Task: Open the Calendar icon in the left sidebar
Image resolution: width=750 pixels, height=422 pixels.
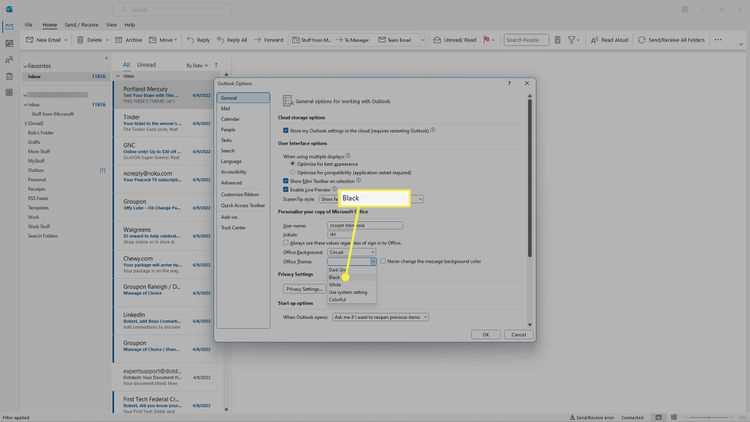Action: click(x=10, y=44)
